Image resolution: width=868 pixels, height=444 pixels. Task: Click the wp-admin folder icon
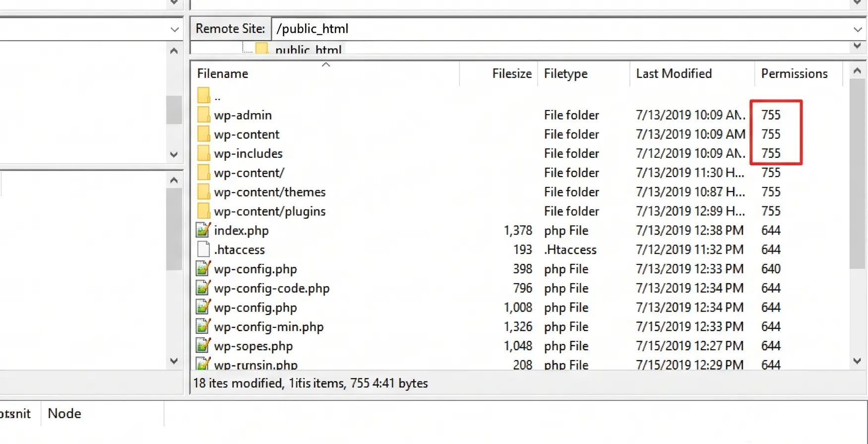[x=203, y=115]
